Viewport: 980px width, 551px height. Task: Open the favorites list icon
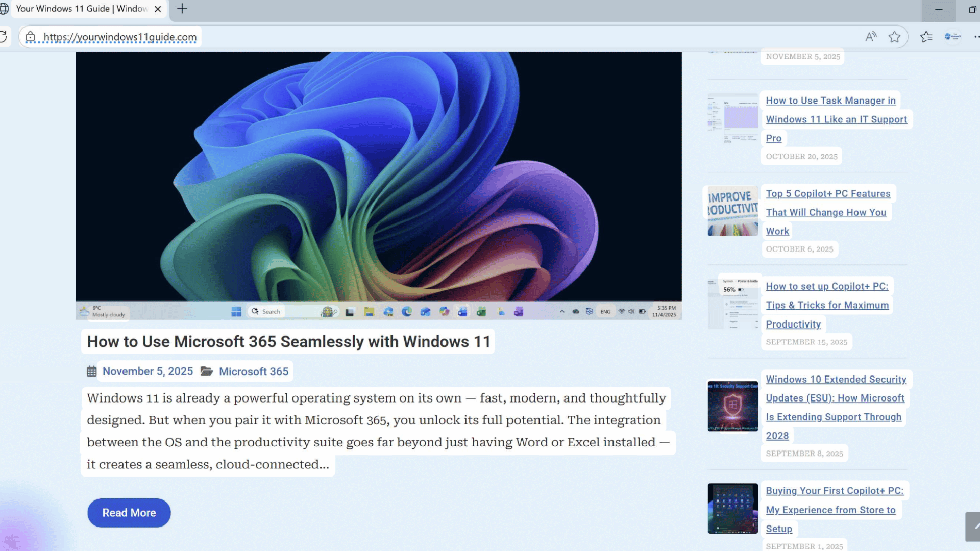point(926,36)
